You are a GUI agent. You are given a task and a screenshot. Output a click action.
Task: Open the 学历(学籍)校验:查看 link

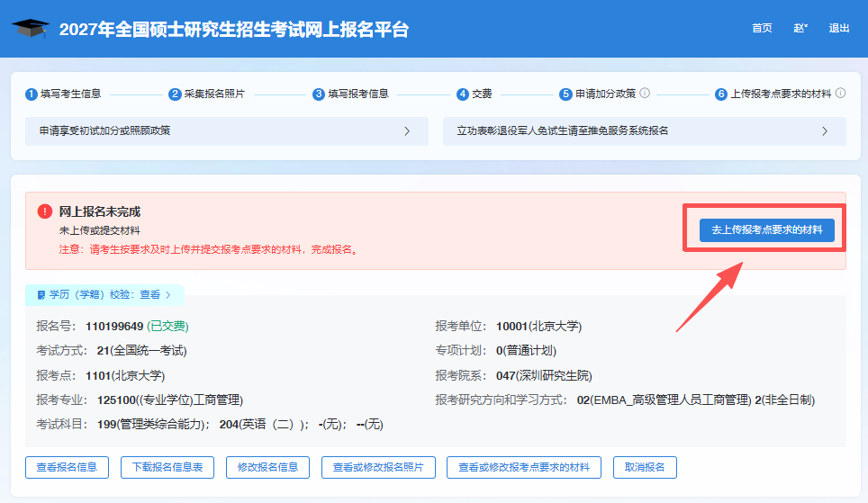104,295
